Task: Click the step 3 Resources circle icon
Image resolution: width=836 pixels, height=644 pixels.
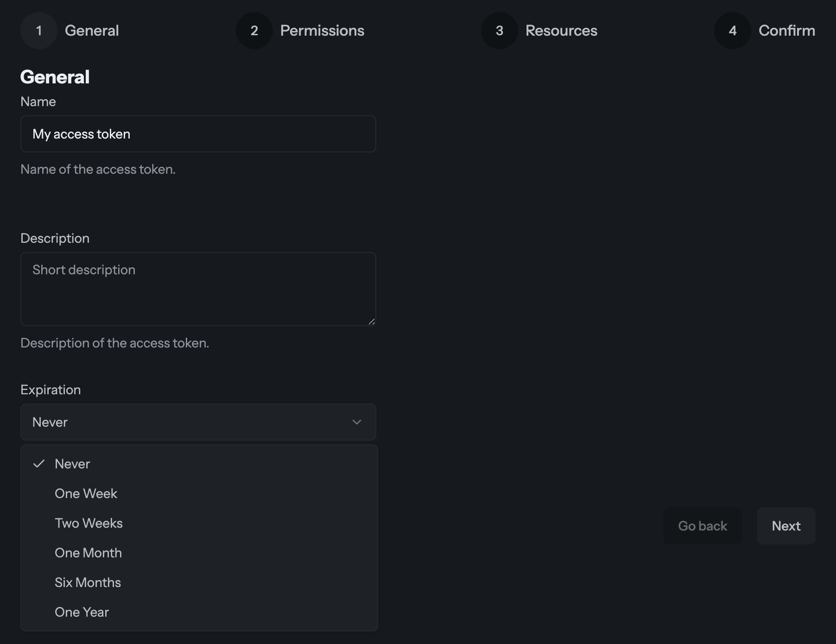Action: 499,31
